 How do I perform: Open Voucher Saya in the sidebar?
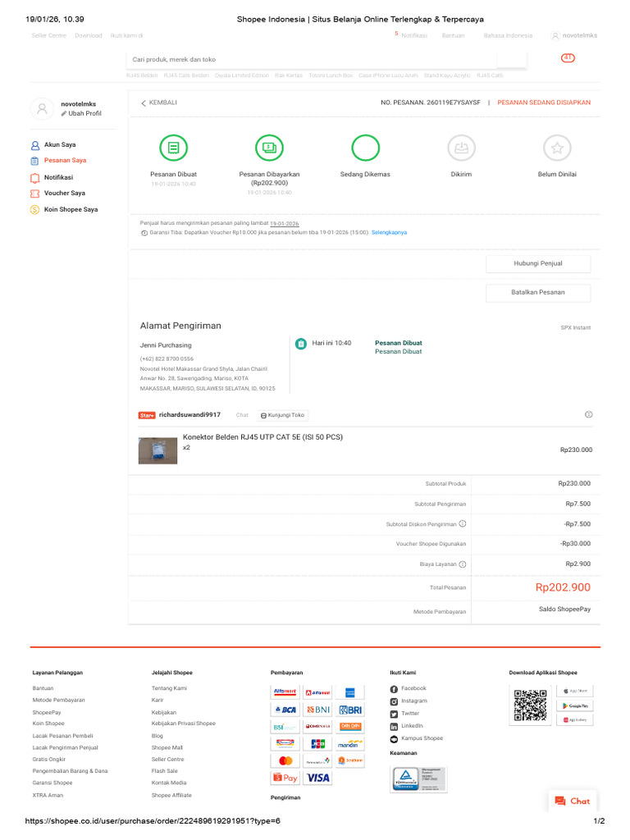coord(64,193)
